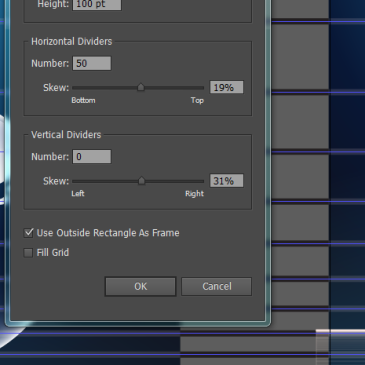365x365 pixels.
Task: Click the vertical skew 31% value box
Action: click(226, 181)
